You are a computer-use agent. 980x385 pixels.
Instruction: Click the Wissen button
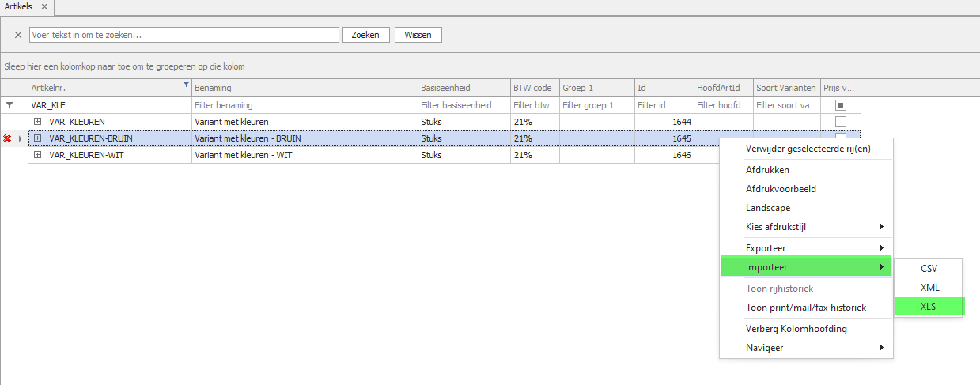418,35
